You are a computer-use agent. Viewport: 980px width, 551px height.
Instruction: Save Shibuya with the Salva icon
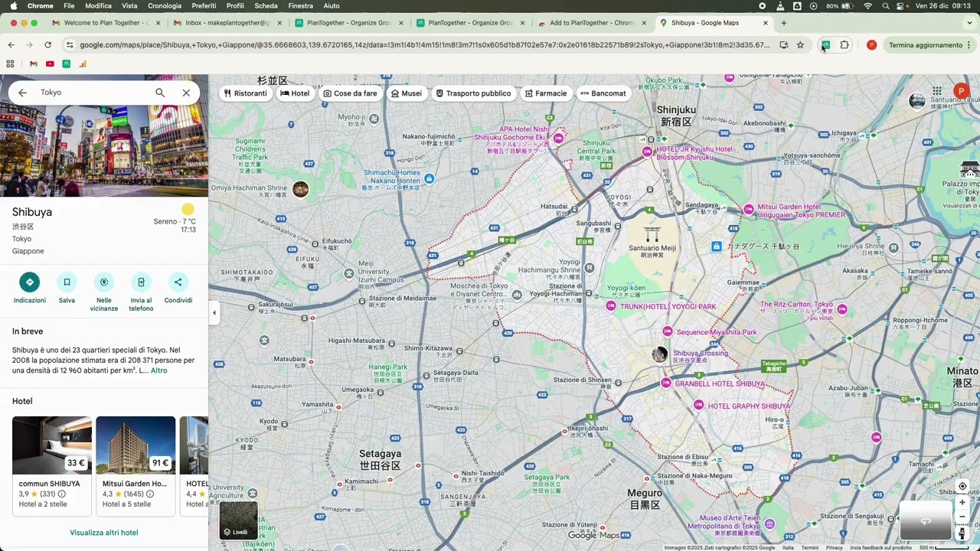point(67,282)
